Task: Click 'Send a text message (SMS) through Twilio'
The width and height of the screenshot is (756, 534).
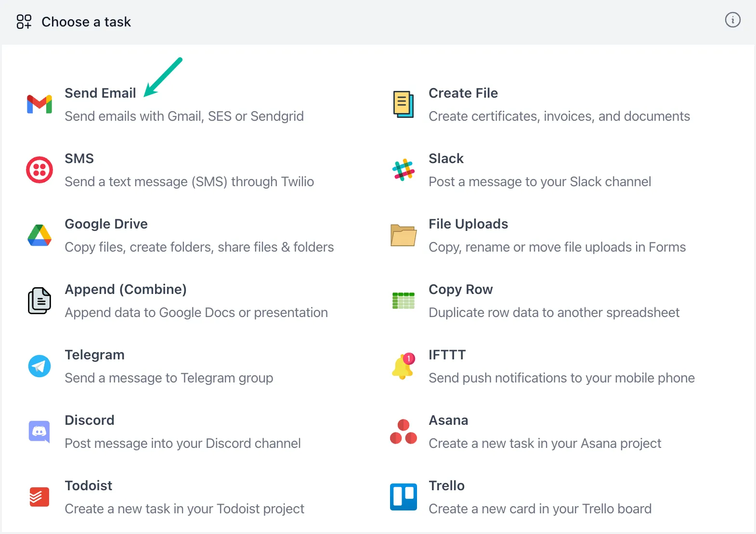Action: 190,181
